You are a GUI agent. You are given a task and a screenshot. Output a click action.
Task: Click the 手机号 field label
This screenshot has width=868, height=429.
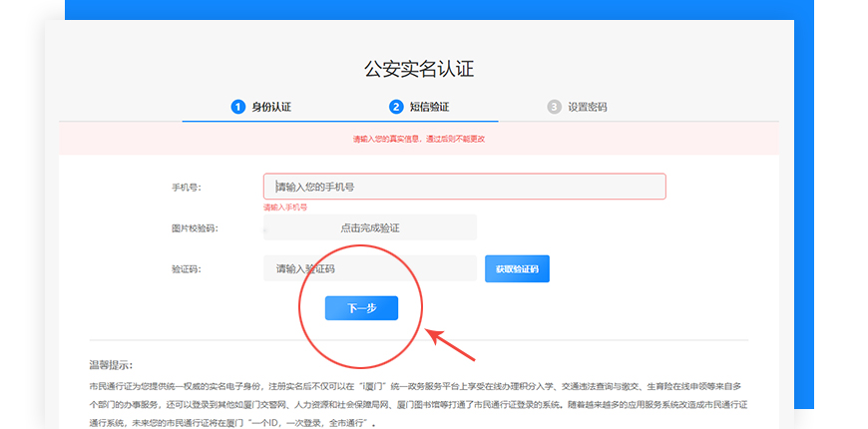[x=187, y=187]
